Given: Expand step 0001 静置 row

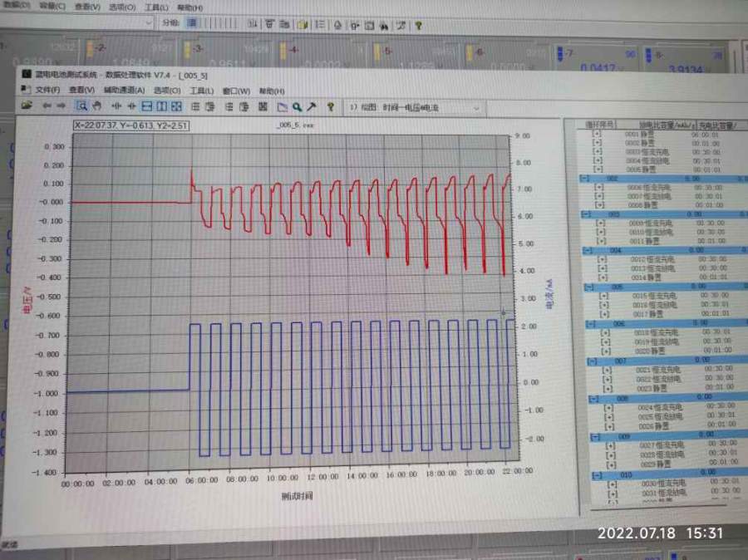Looking at the screenshot, I should pyautogui.click(x=596, y=133).
